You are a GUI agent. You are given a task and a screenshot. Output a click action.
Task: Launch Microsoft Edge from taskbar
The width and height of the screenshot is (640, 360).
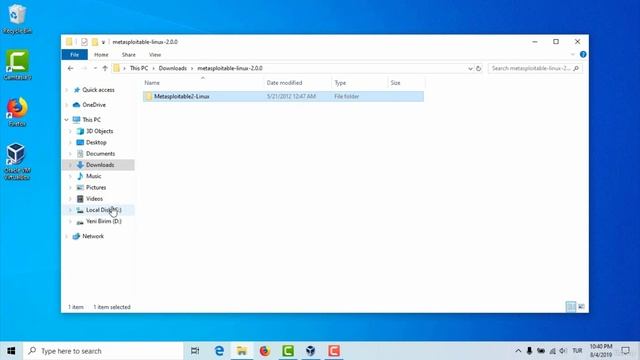[x=219, y=351]
